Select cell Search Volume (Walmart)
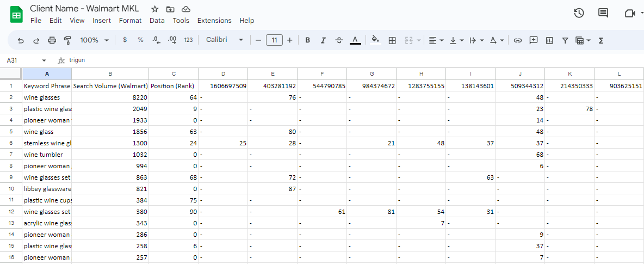The height and width of the screenshot is (264, 644). (110, 87)
